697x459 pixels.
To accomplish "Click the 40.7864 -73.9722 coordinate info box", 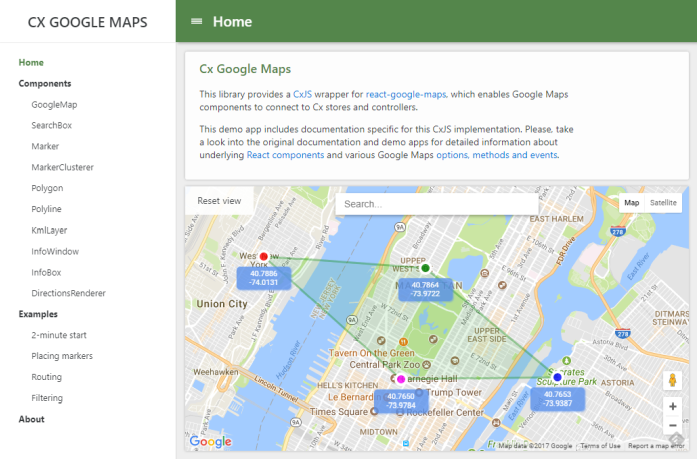I will [x=425, y=289].
